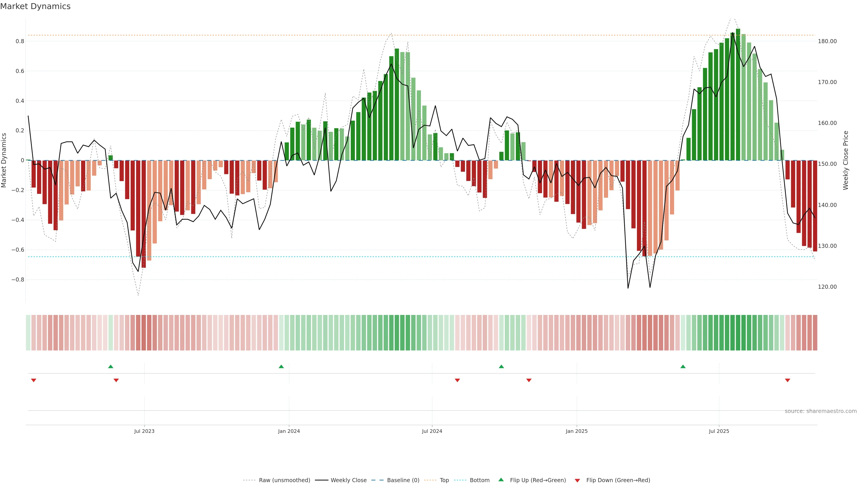The height and width of the screenshot is (488, 868).
Task: Click the last red flip-down marker after Jul 2025
Action: point(788,380)
